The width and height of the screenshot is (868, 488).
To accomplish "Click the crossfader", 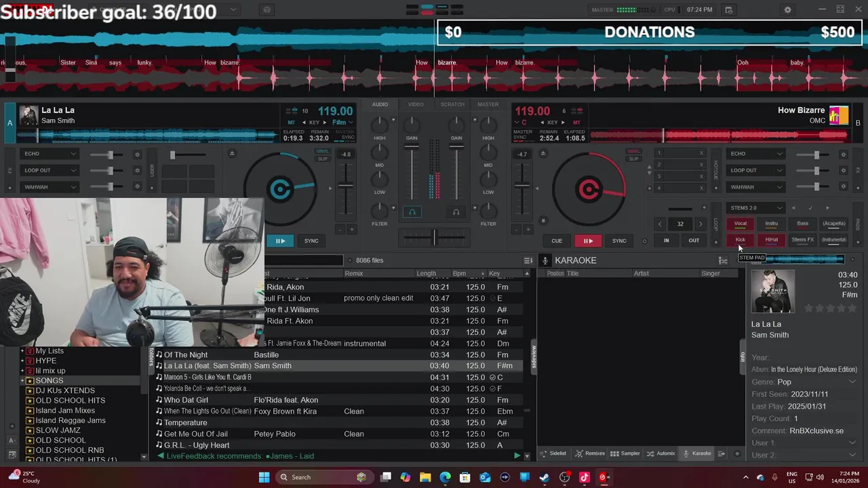I will 434,237.
